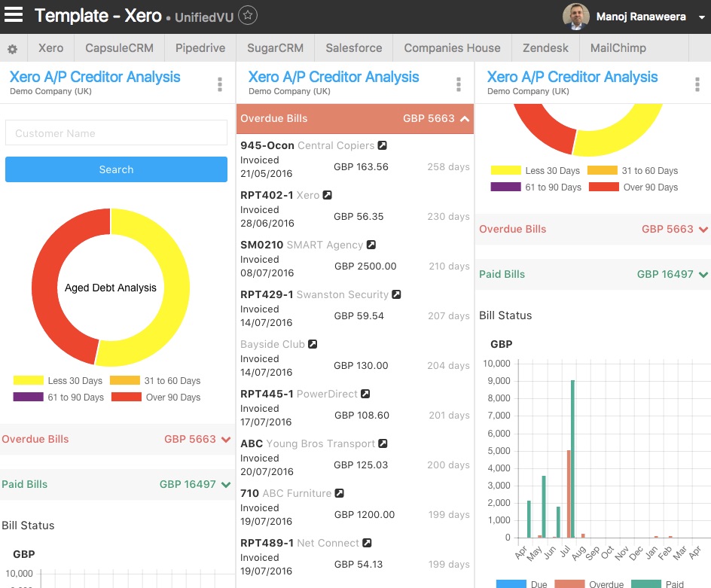The image size is (711, 588).
Task: Open the hamburger menu icon
Action: pyautogui.click(x=13, y=14)
